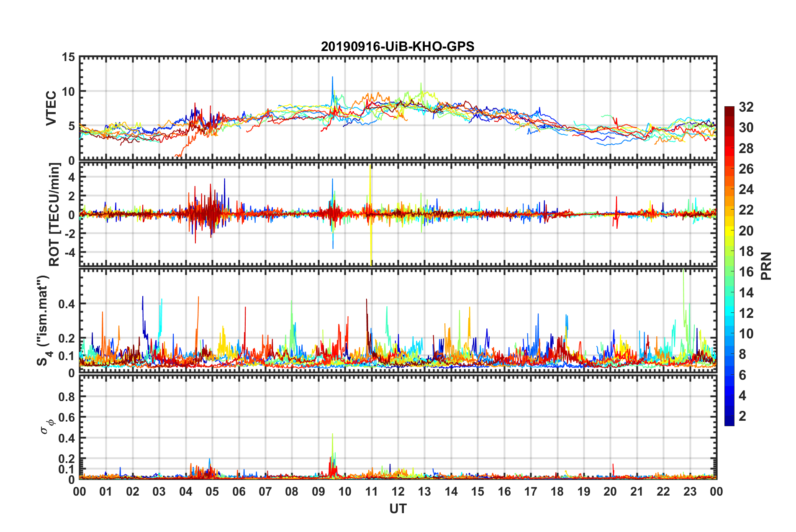Click the PRN colorbar tick label "32"

tap(746, 107)
